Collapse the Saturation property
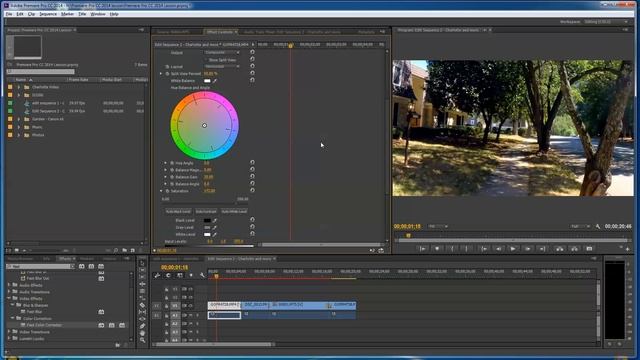Screen dimensions: 640x360 tap(161, 191)
